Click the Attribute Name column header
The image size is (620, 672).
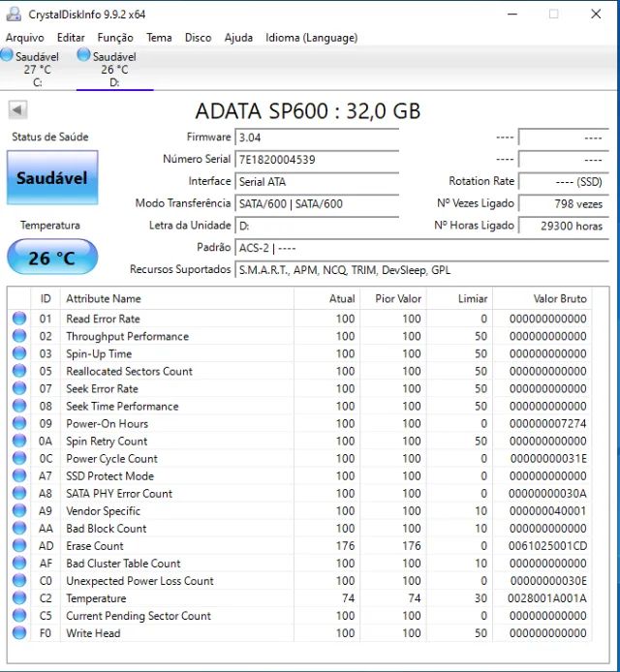click(x=177, y=298)
